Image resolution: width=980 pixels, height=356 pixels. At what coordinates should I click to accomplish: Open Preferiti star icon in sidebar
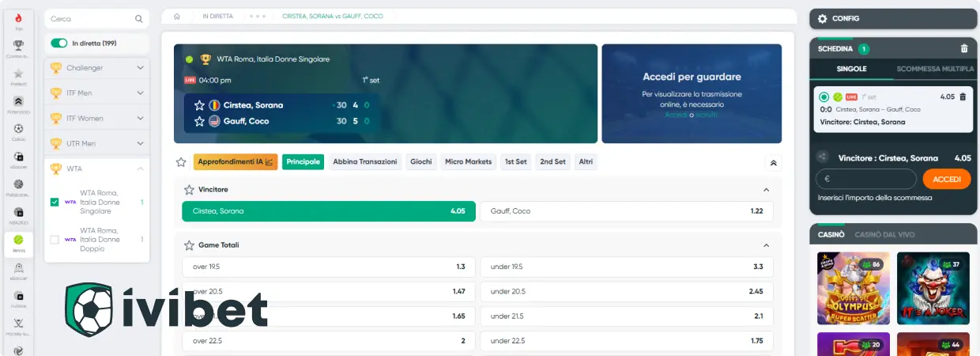click(18, 73)
